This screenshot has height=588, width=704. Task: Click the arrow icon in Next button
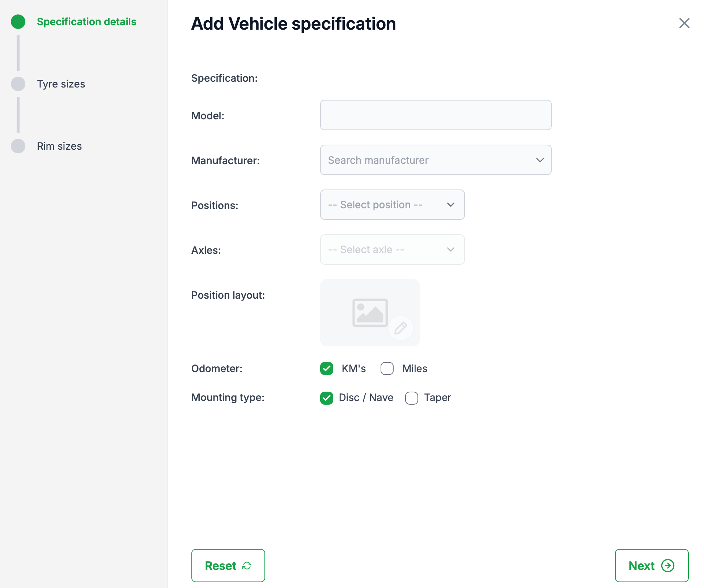coord(667,566)
